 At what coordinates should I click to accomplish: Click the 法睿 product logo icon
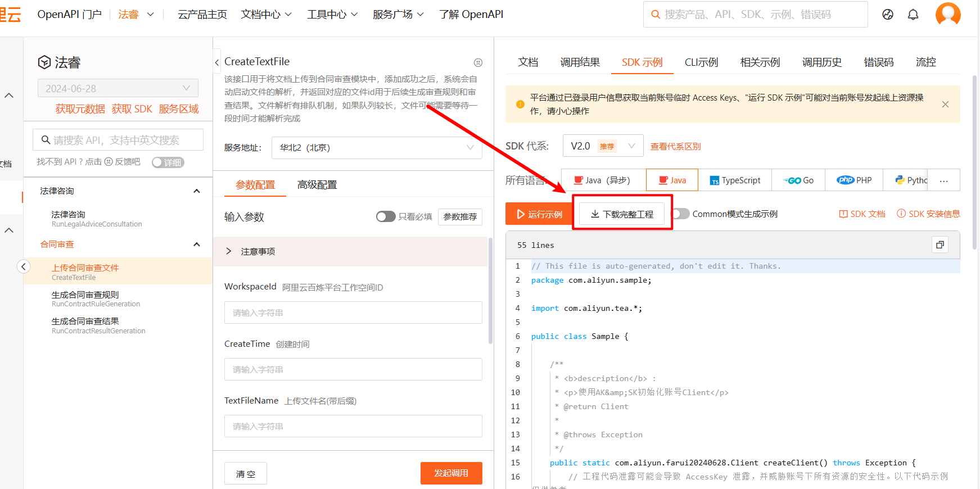44,62
